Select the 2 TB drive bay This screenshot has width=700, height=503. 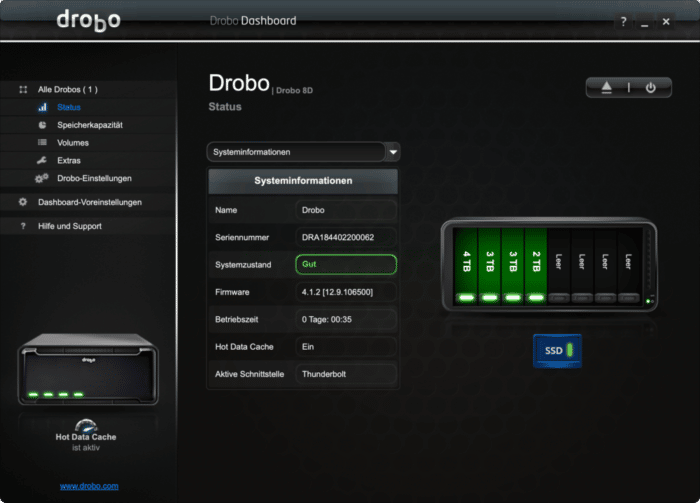[536, 266]
